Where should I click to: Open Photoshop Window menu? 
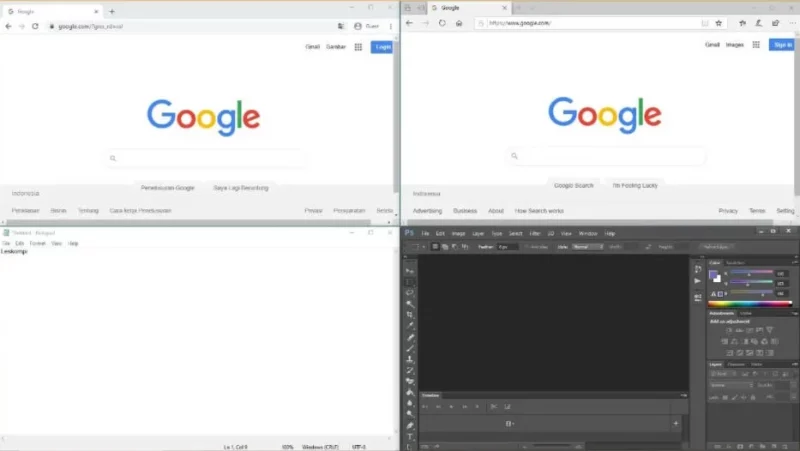(588, 234)
